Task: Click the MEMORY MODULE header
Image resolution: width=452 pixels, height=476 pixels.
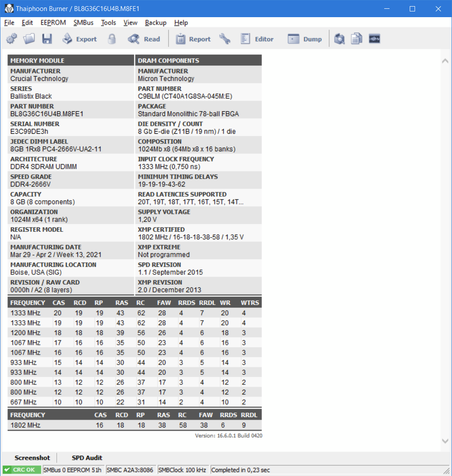Action: [71, 60]
